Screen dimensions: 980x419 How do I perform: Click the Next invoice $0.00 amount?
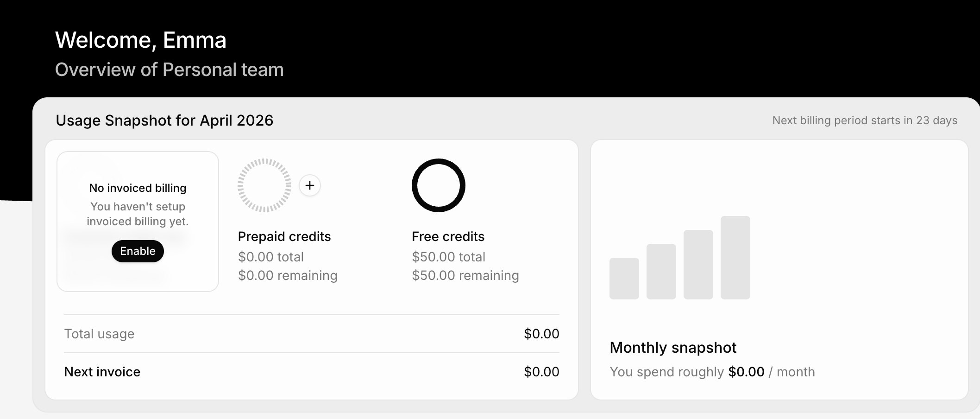[x=541, y=372]
